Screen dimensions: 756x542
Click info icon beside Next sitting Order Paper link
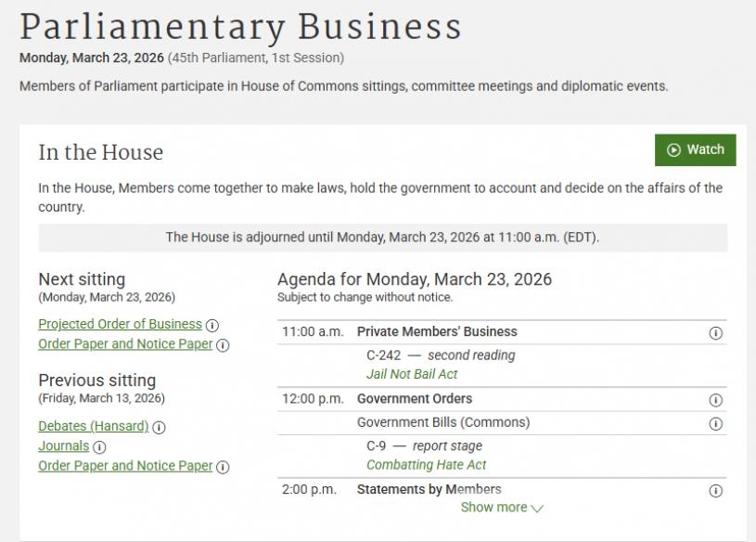223,345
